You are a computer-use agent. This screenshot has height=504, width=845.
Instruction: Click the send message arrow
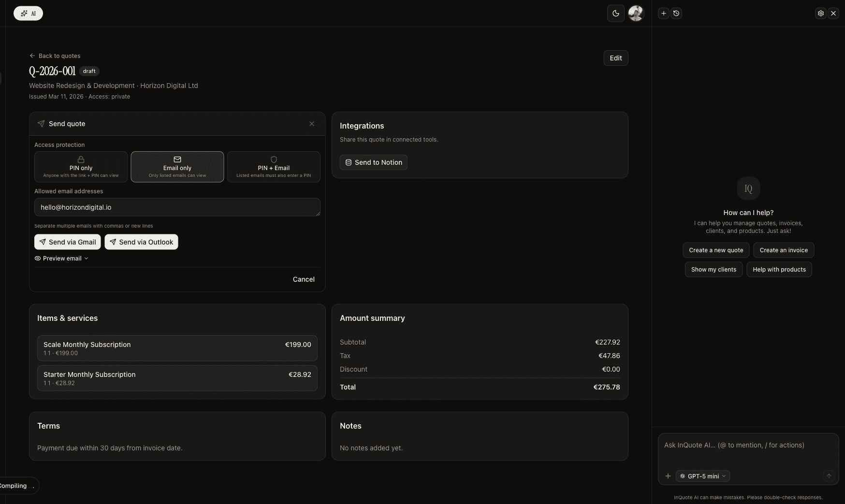point(829,476)
